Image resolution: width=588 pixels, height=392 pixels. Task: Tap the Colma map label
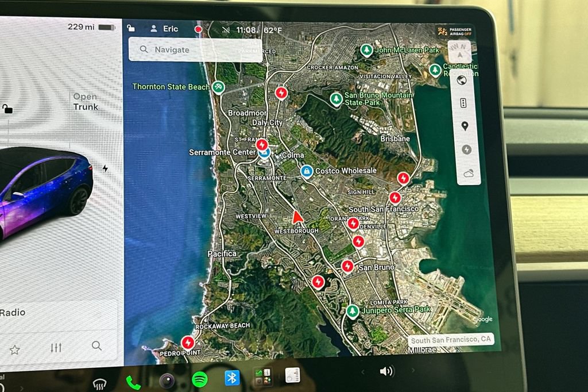293,155
